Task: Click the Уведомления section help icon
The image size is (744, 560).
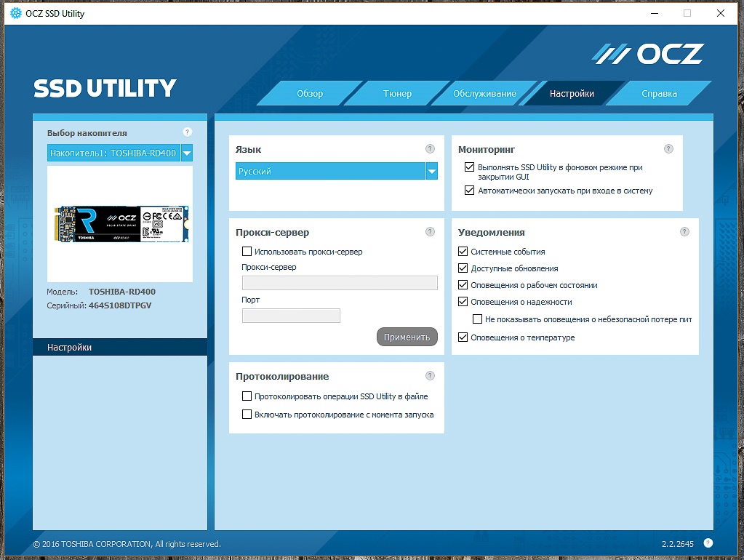Action: [x=684, y=232]
